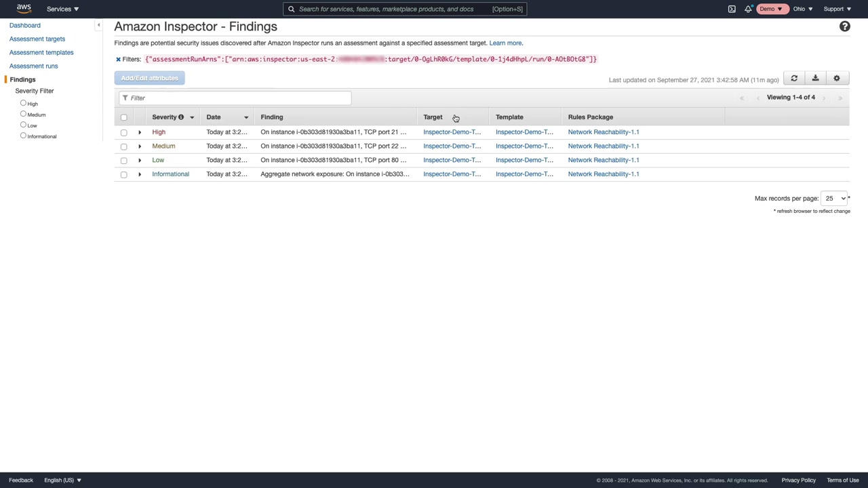Open target link for High finding
The image size is (868, 488).
[x=452, y=132]
